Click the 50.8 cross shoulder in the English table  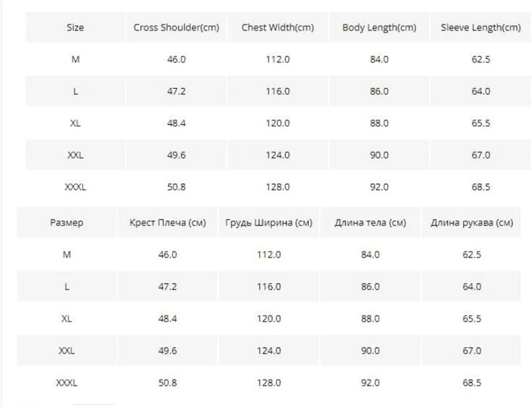click(176, 187)
